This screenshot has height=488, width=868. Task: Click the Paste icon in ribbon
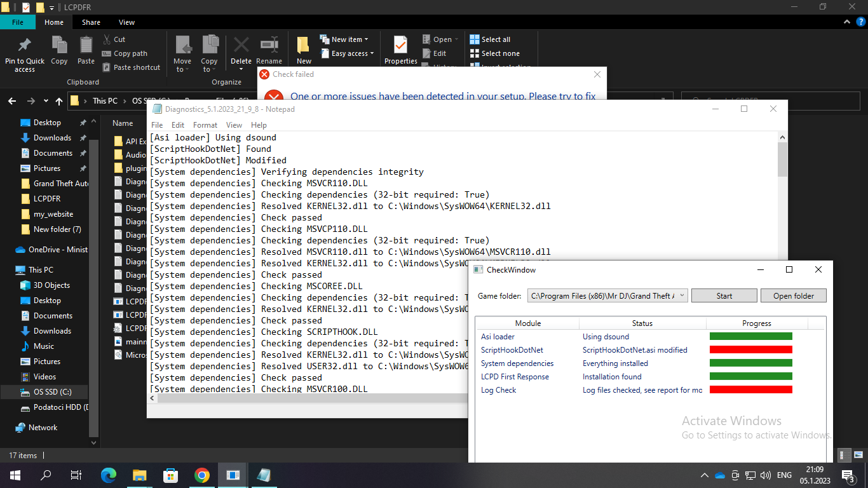(86, 45)
